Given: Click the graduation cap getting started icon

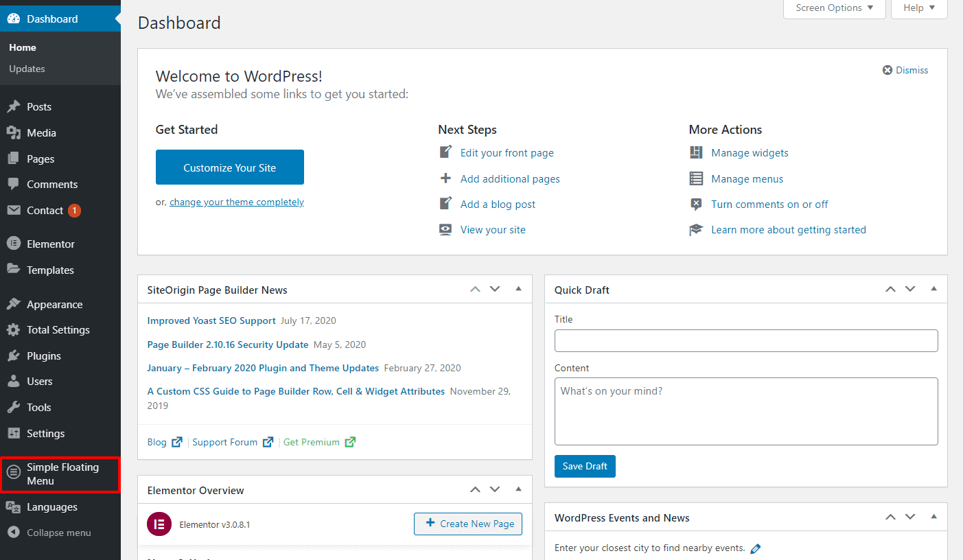Looking at the screenshot, I should click(x=696, y=230).
